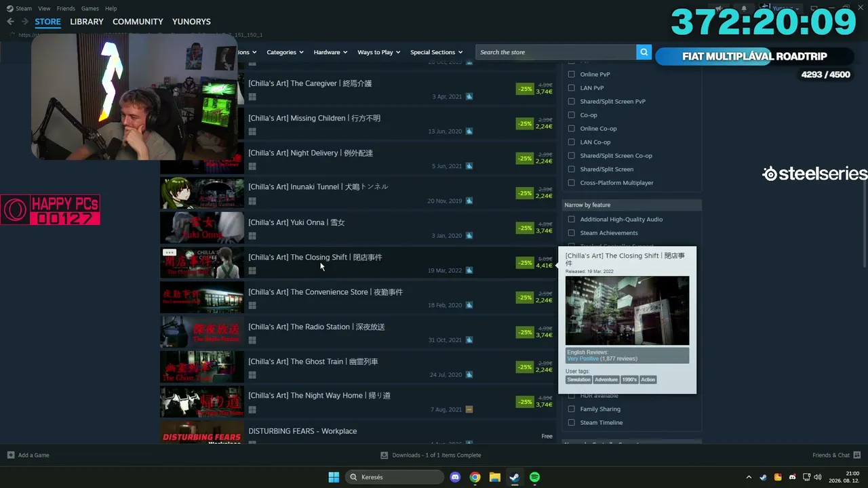Click the store search input field

tap(555, 52)
